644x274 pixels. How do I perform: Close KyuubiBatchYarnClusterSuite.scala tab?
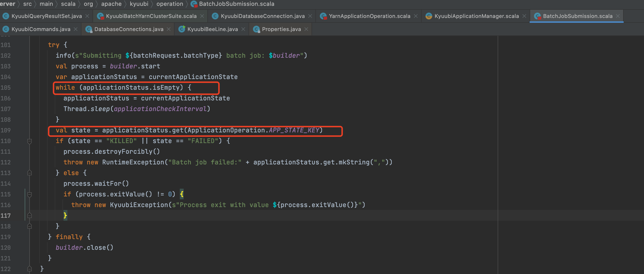[x=202, y=16]
